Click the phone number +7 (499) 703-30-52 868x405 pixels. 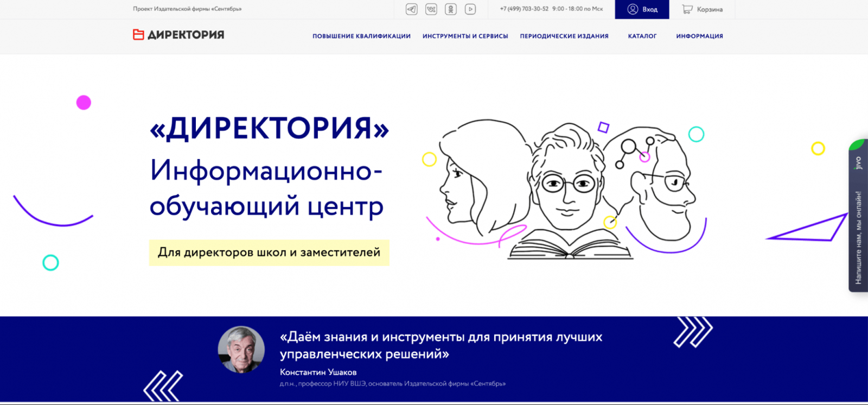click(524, 9)
